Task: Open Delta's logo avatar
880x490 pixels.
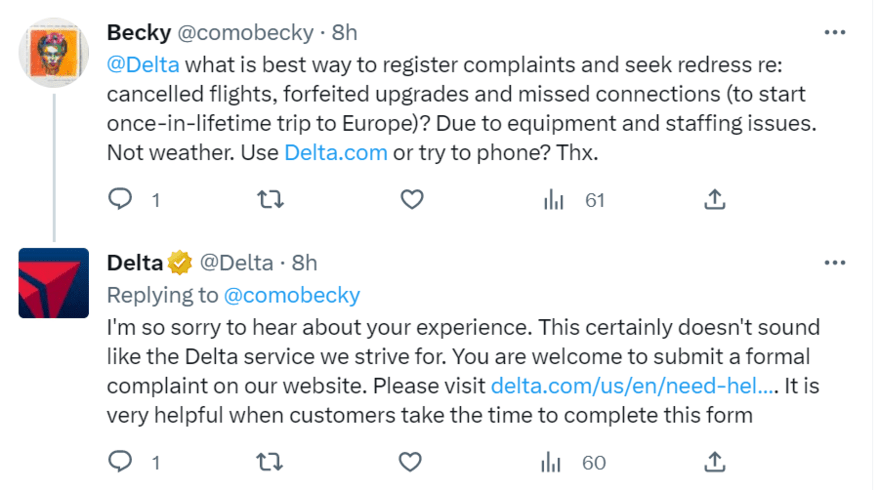Action: 54,282
